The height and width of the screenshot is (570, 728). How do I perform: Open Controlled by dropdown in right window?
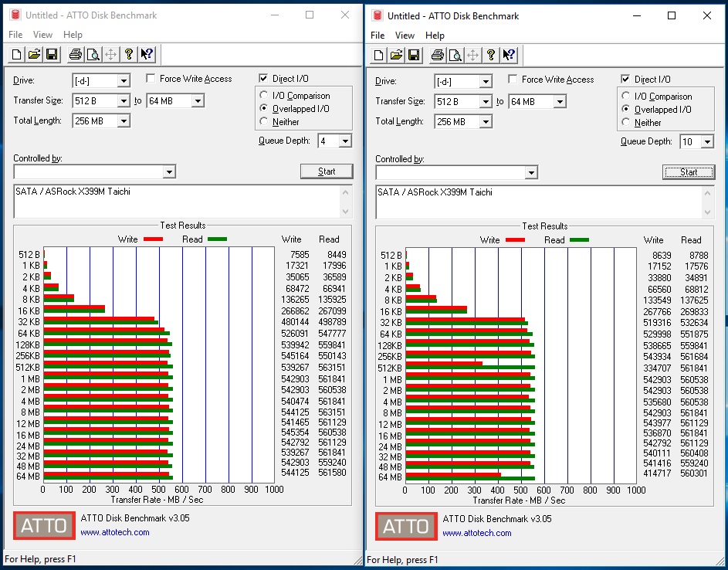point(532,173)
